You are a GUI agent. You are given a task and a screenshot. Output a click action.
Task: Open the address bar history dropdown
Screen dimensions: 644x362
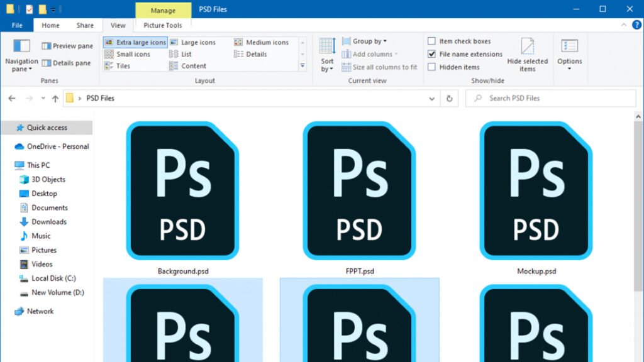(431, 99)
